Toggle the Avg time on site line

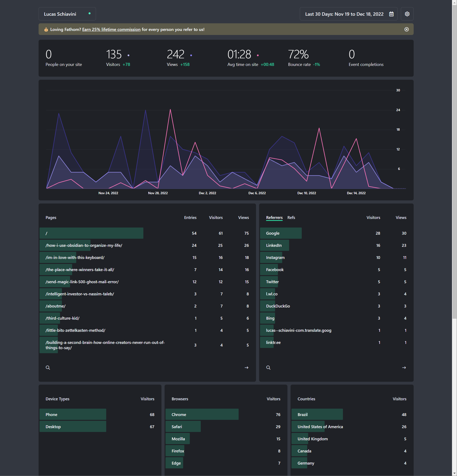pos(257,55)
